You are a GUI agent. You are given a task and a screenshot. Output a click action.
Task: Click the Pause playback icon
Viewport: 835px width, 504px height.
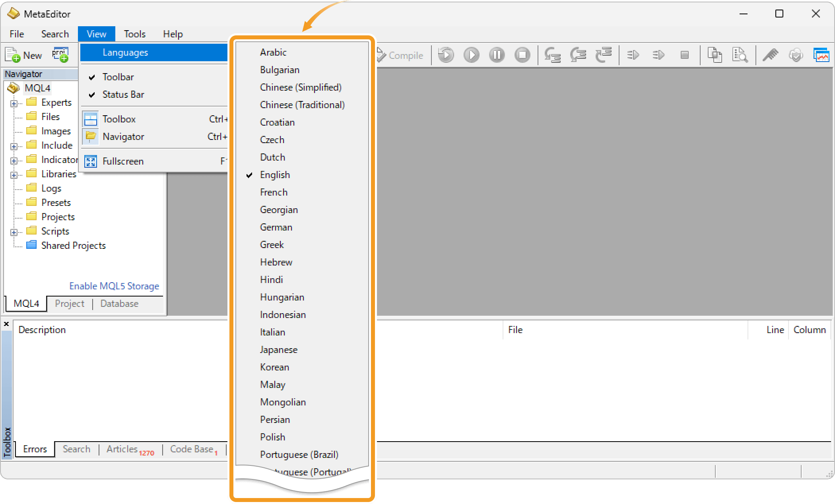coord(497,54)
